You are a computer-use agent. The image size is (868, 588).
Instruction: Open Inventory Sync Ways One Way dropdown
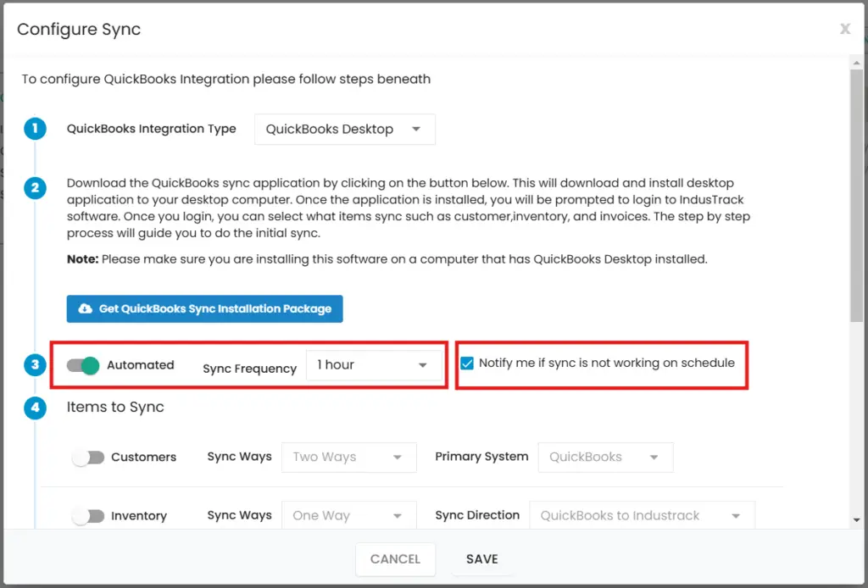click(348, 515)
